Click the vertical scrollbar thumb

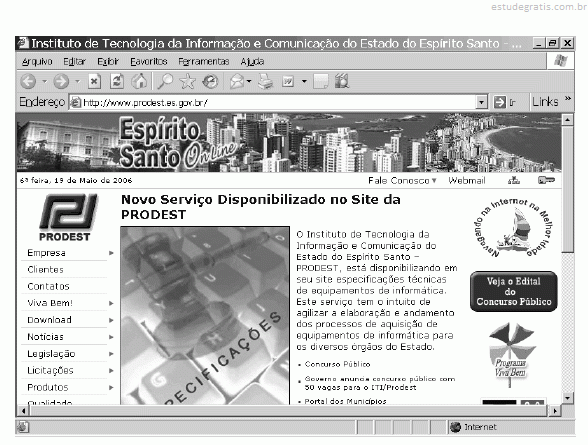tap(568, 189)
